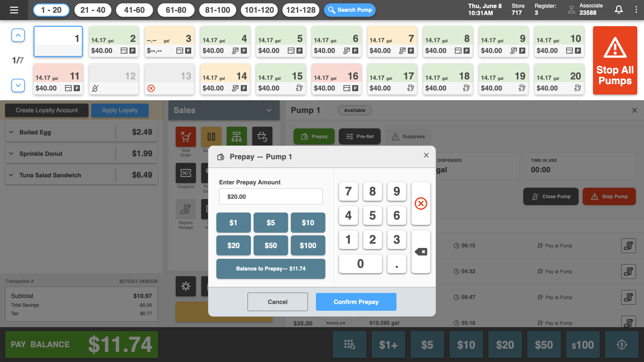Click the notifications bell icon

(x=619, y=10)
